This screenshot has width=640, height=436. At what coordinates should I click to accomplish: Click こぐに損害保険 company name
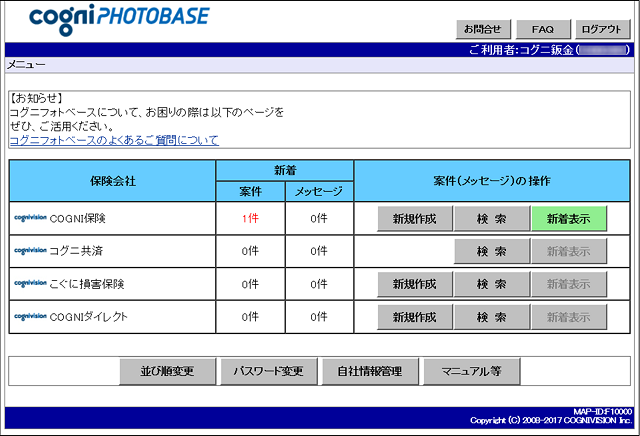click(x=87, y=284)
